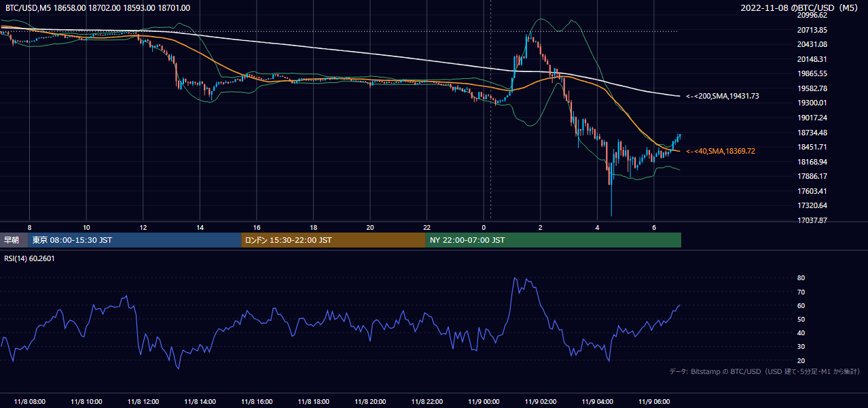Viewport: 868px width, 408px height.
Task: Click hour tick 18 under price chart
Action: 313,227
